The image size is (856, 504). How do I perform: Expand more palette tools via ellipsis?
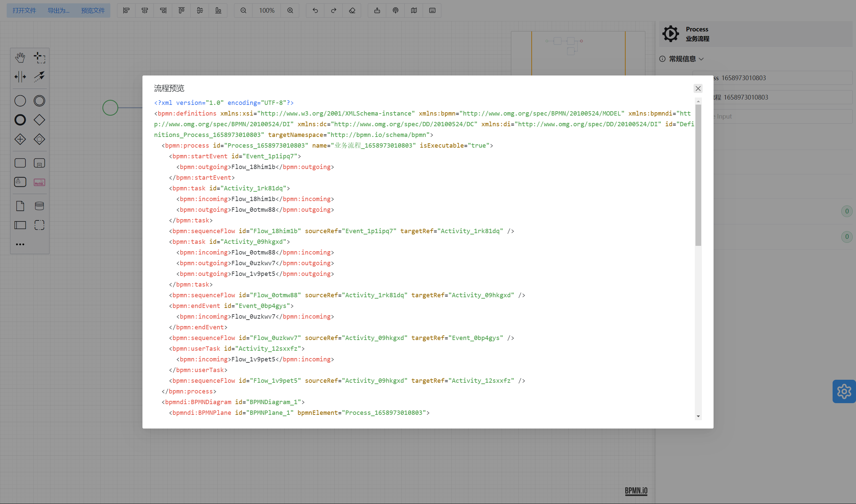coord(20,244)
